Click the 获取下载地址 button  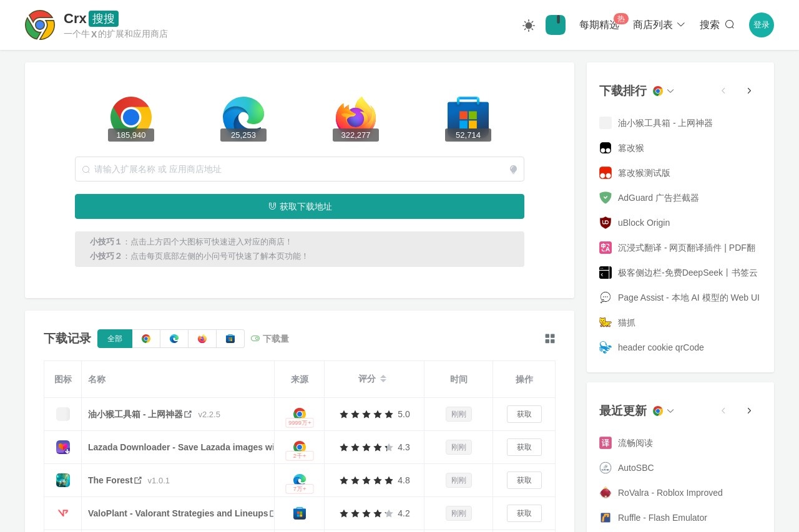(x=300, y=206)
